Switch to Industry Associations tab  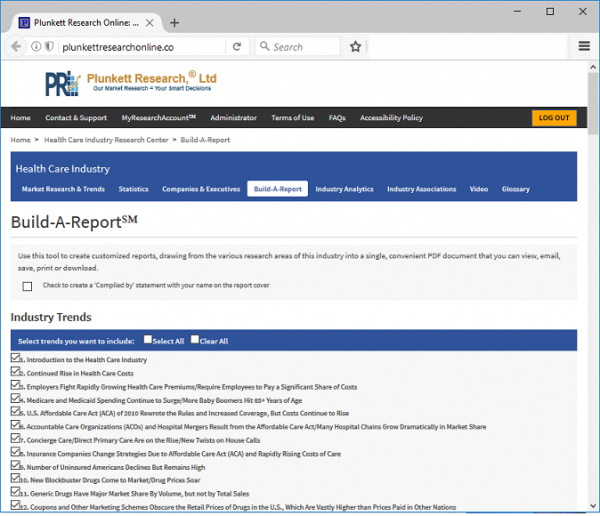(x=422, y=189)
